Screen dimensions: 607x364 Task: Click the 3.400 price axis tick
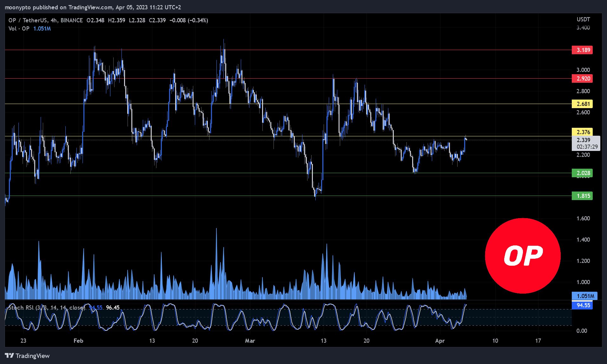583,28
